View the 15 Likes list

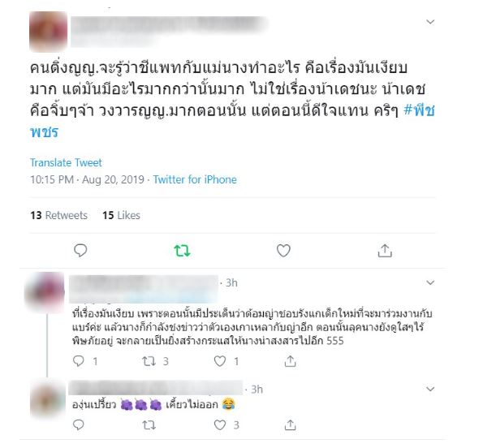click(122, 215)
